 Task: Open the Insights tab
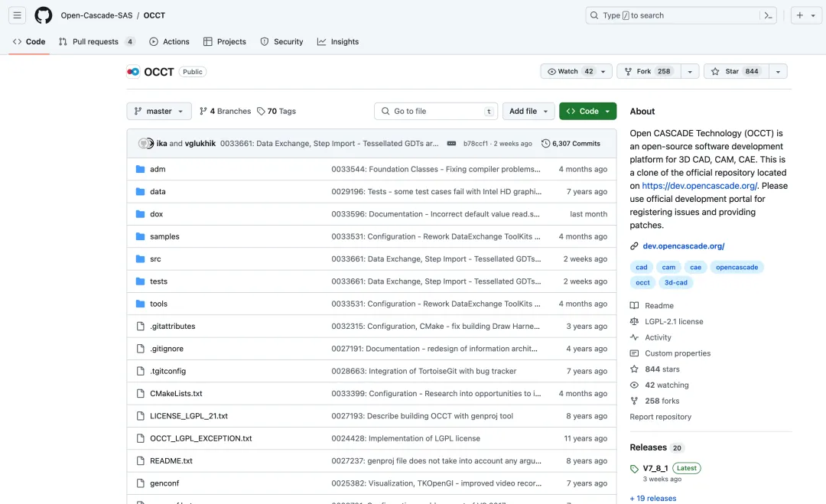(338, 41)
